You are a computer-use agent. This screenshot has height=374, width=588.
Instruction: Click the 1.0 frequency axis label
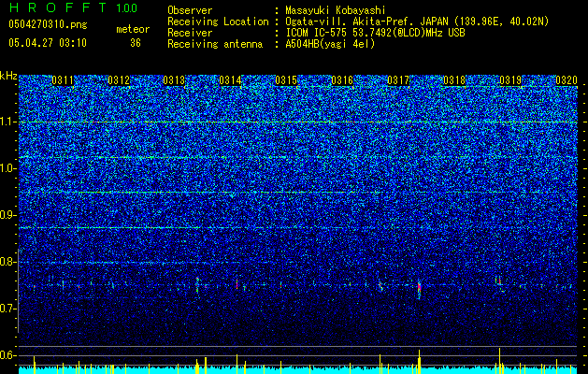point(8,169)
